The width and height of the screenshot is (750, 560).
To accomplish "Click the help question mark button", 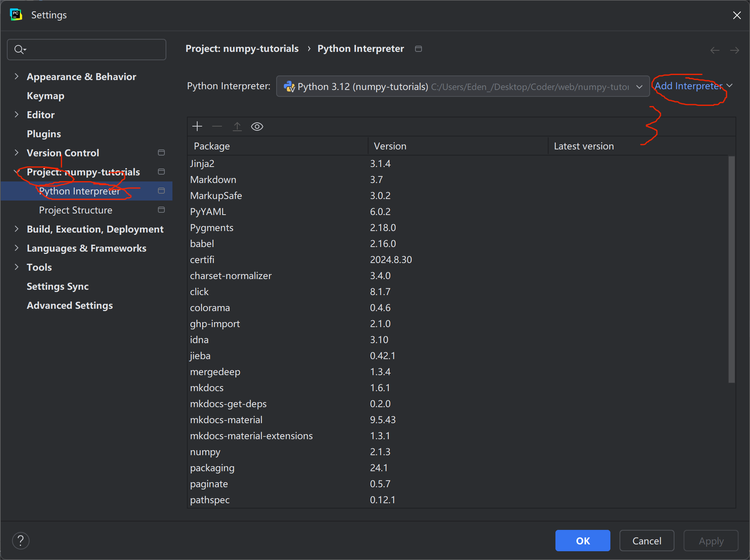I will click(x=21, y=541).
